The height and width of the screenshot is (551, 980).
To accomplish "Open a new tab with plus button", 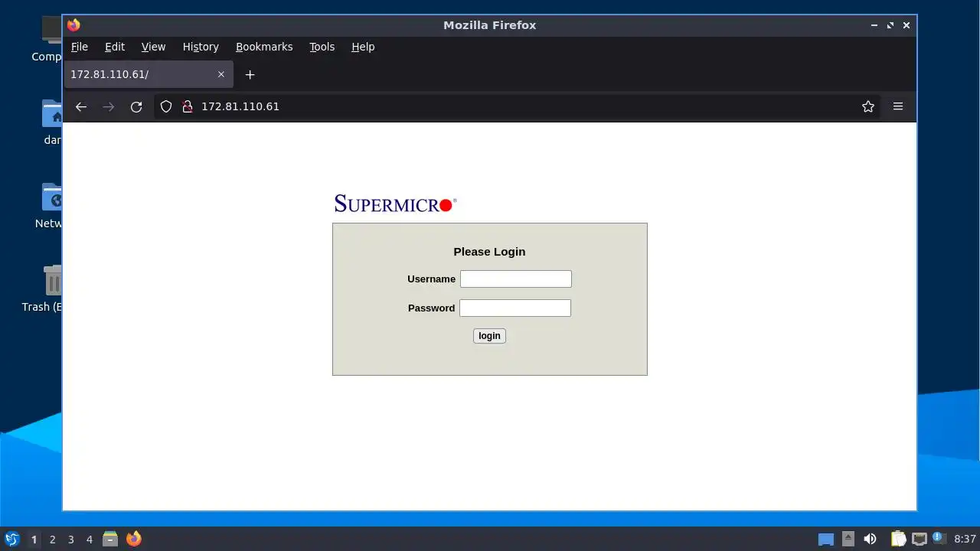I will click(250, 74).
